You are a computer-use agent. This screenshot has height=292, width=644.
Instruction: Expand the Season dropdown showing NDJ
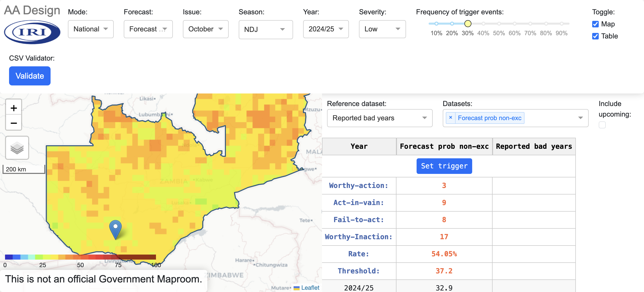(266, 29)
